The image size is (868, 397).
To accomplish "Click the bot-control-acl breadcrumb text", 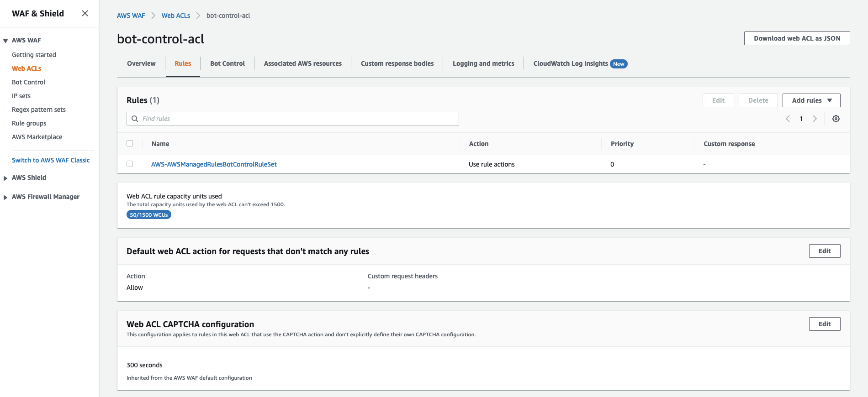I will click(228, 16).
